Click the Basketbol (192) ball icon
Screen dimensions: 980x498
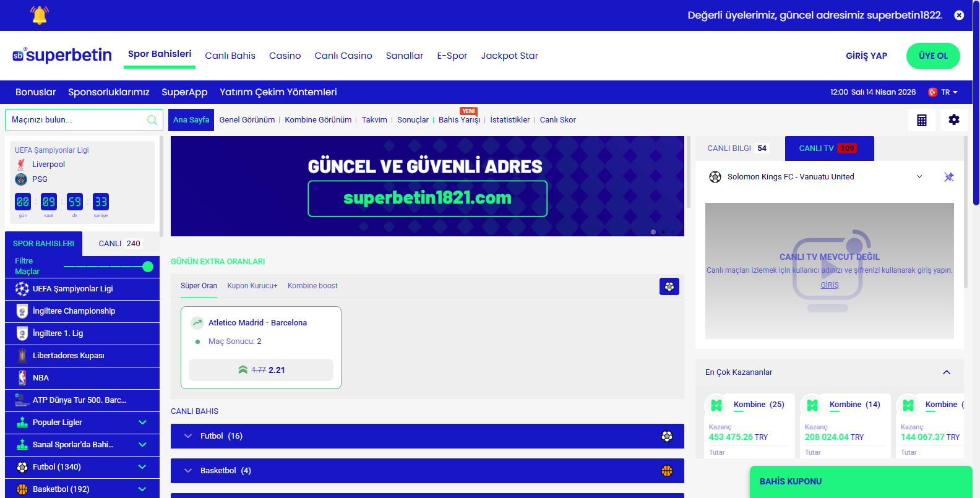click(22, 489)
